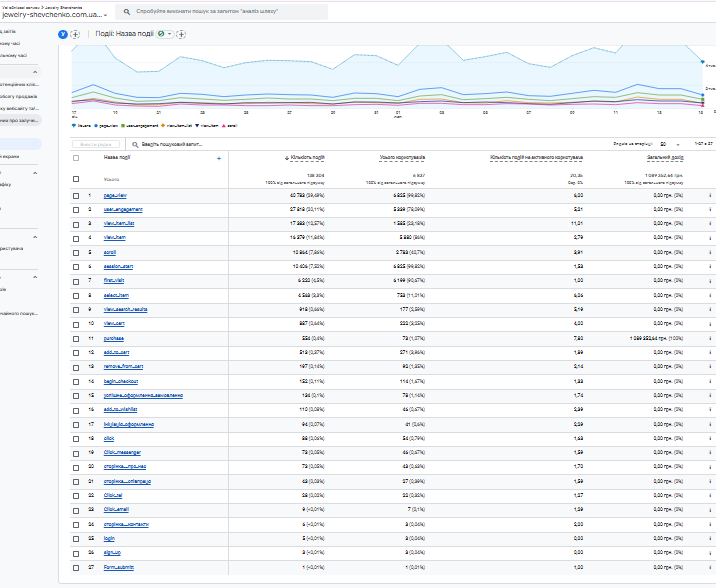Image resolution: width=716 pixels, height=588 pixels.
Task: Open the first_visit event link
Action: 114,280
